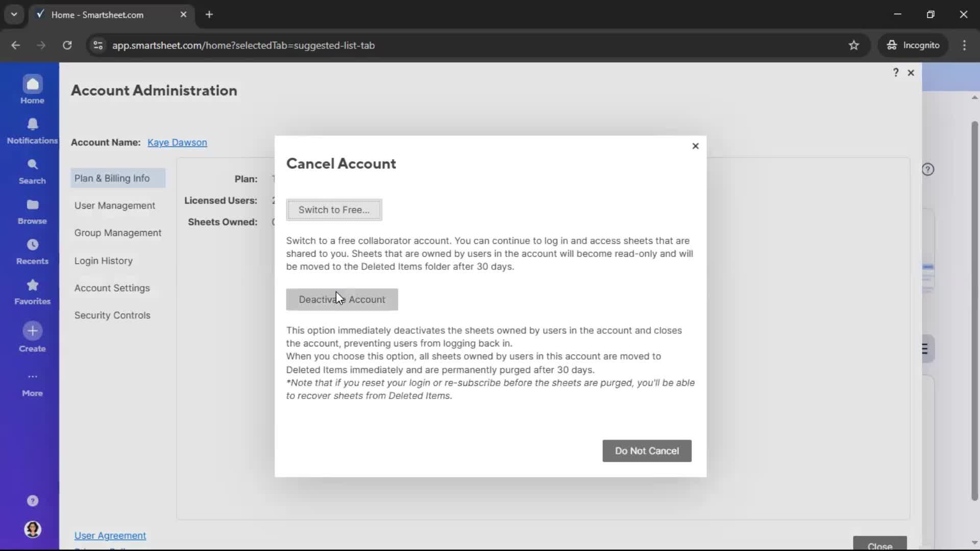Click the Create plus icon

click(32, 331)
